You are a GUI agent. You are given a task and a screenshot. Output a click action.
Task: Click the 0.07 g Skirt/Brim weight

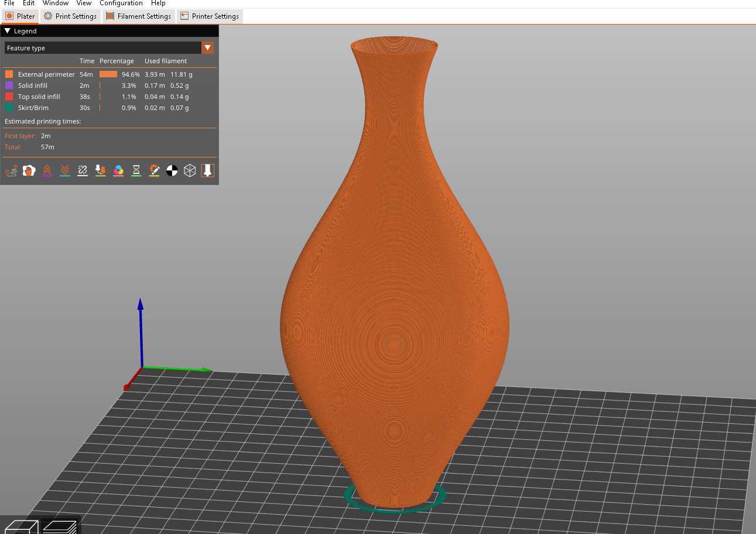(x=180, y=108)
